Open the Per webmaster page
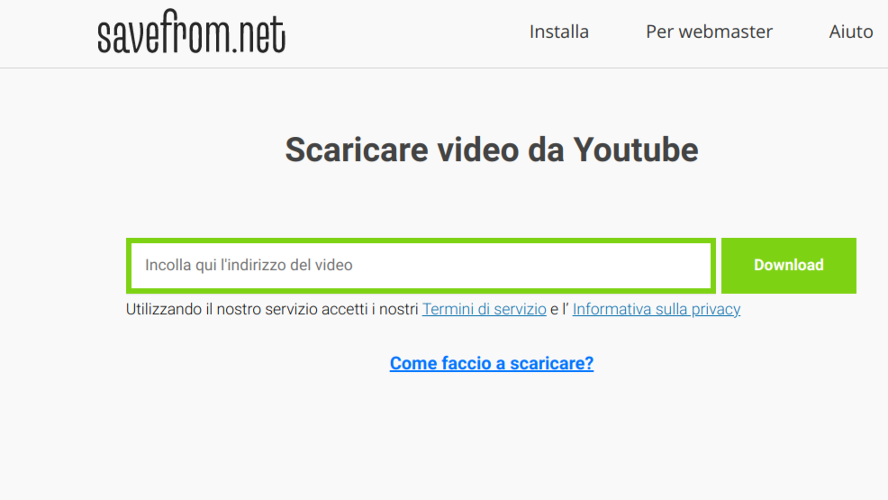This screenshot has width=888, height=500. (709, 32)
